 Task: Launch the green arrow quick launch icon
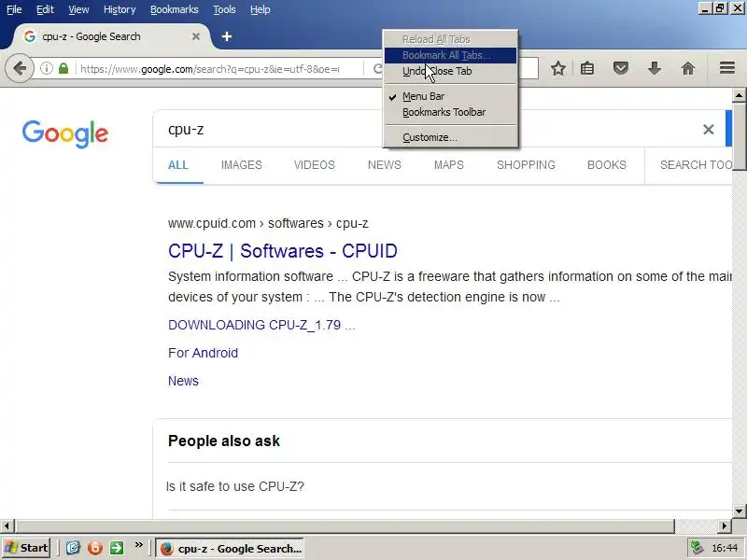pos(117,548)
